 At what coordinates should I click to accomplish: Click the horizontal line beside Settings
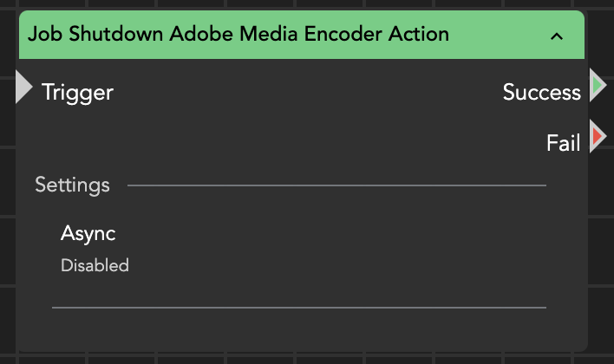tap(336, 185)
